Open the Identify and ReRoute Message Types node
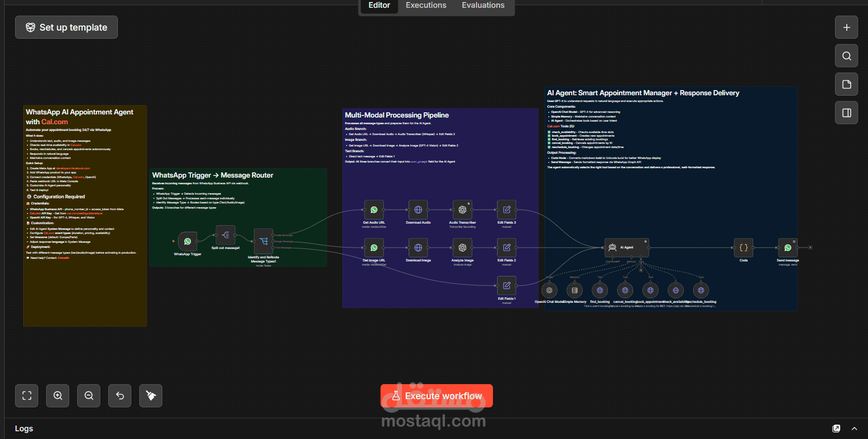 [x=263, y=241]
